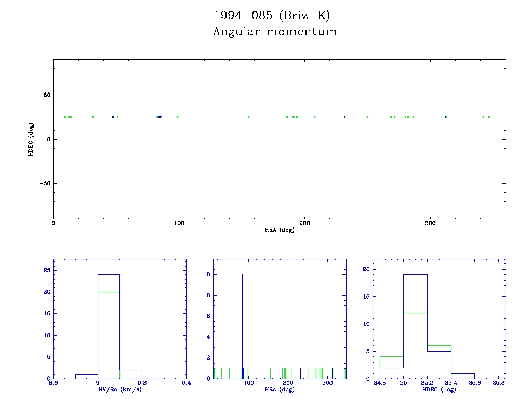Pick the blue scatter point near HRA 312
Image resolution: width=532 pixels, height=399 pixels.
pos(446,117)
